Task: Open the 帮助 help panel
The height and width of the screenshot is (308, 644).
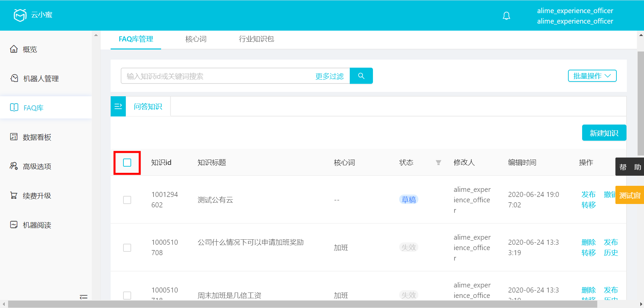Action: [x=630, y=167]
